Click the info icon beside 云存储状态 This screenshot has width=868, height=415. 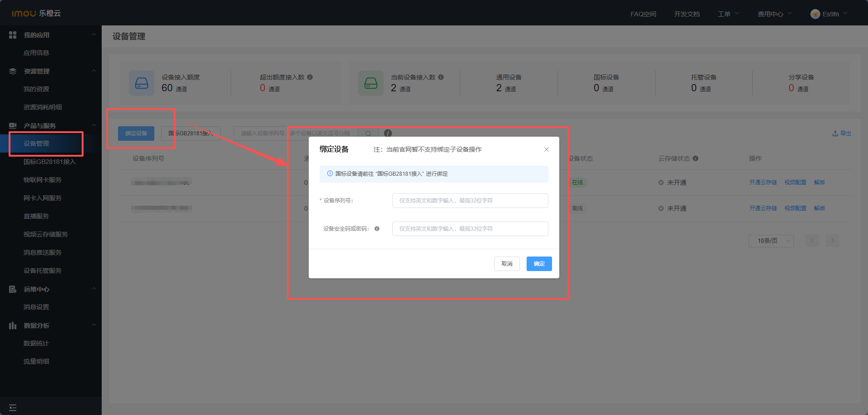pos(695,158)
